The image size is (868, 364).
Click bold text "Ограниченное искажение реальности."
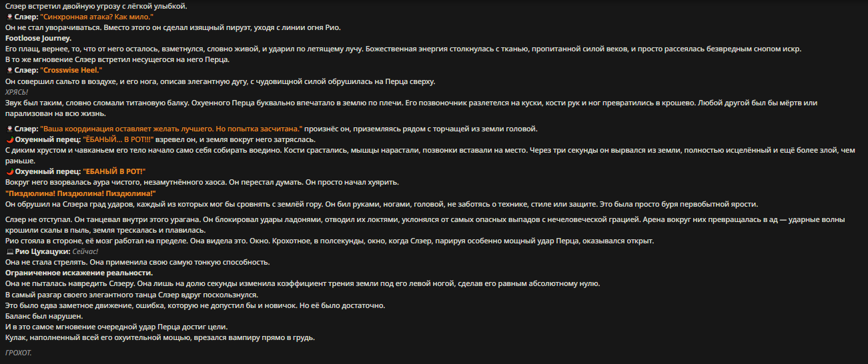(x=79, y=273)
